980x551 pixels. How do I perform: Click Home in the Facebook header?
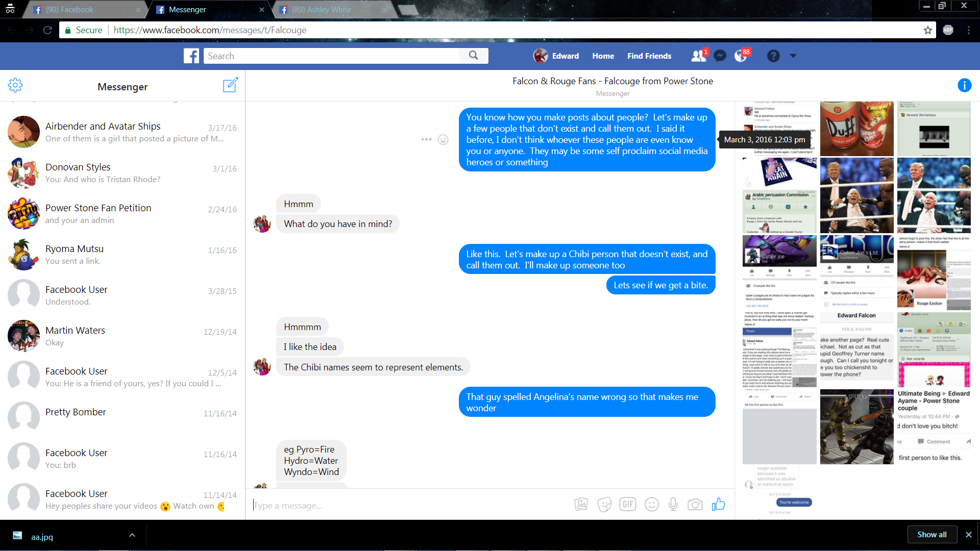tap(603, 56)
